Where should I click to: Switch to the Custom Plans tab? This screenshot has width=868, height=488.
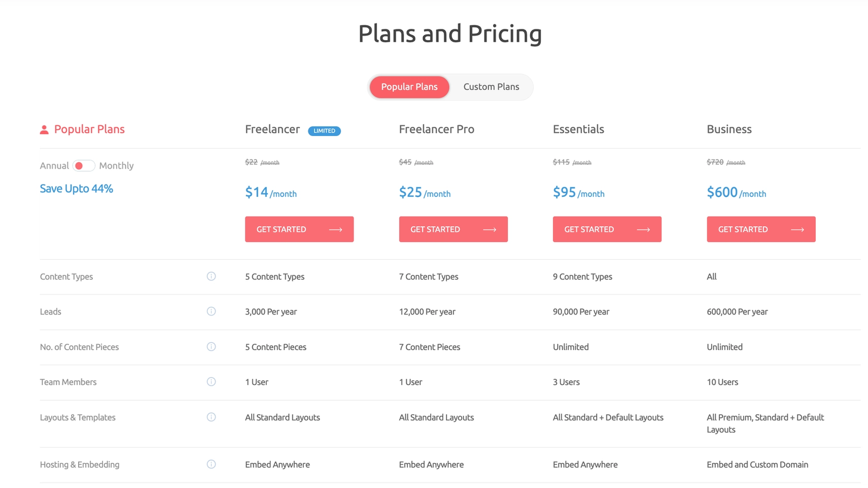coord(490,87)
